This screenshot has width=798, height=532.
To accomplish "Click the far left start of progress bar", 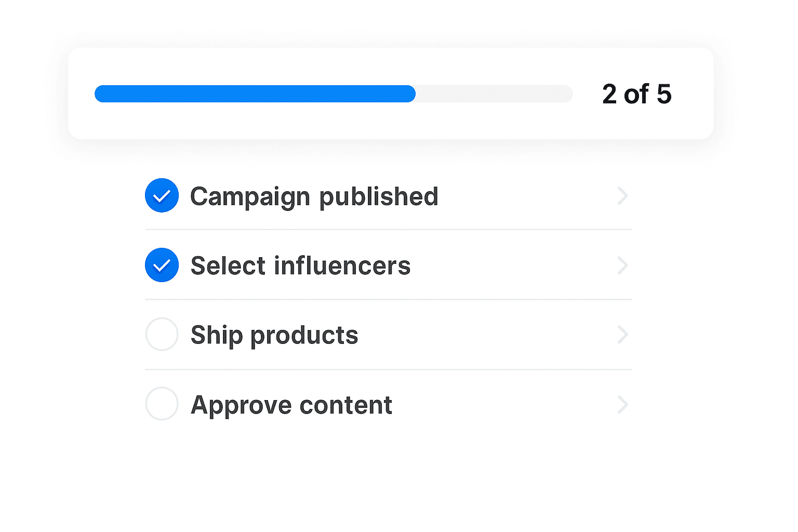I will [x=99, y=94].
